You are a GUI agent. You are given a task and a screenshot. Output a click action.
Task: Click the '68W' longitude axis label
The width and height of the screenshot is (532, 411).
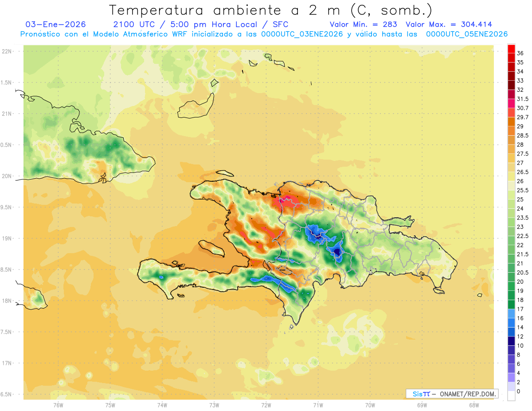(474, 405)
